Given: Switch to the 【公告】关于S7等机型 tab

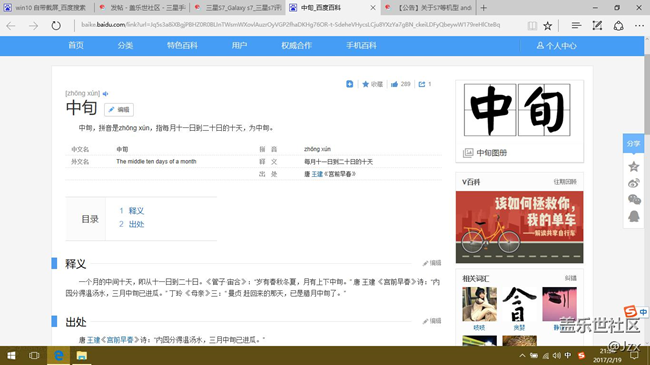Looking at the screenshot, I should pos(429,7).
